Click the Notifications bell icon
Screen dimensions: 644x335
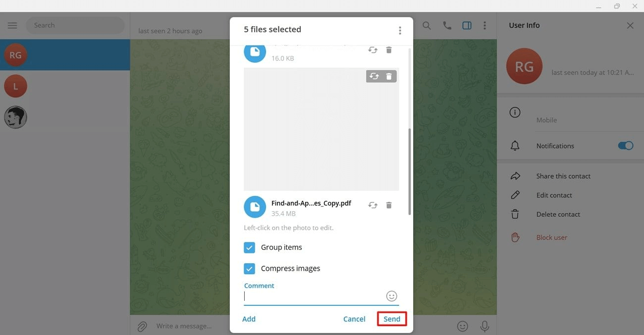pos(515,146)
